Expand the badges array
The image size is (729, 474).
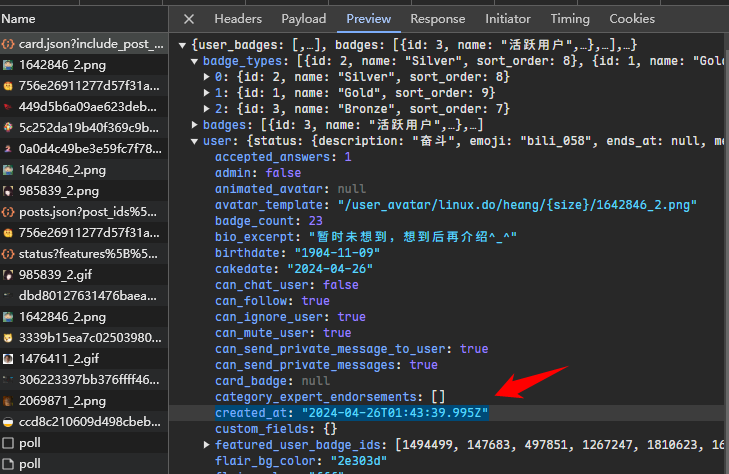(195, 125)
